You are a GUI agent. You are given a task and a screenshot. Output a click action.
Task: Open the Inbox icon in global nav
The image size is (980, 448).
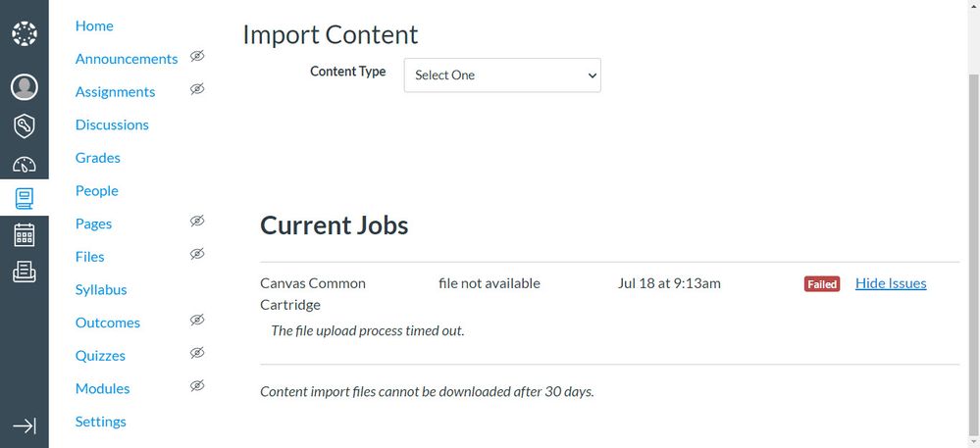tap(24, 273)
